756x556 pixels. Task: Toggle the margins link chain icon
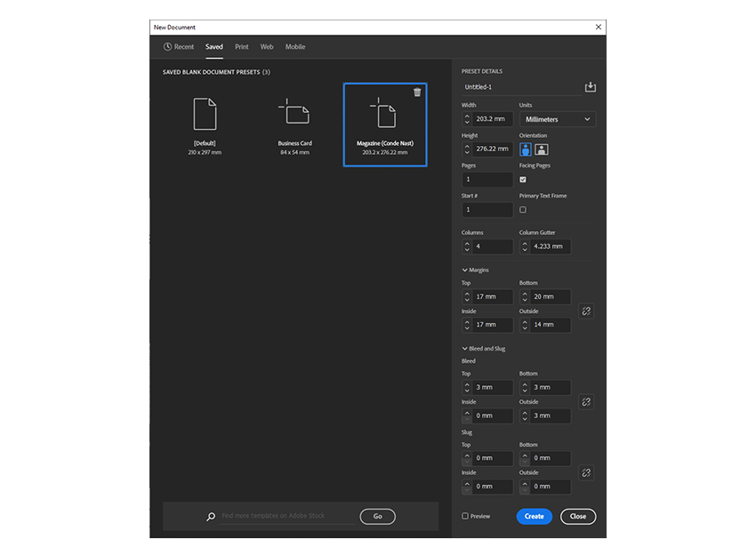(586, 311)
